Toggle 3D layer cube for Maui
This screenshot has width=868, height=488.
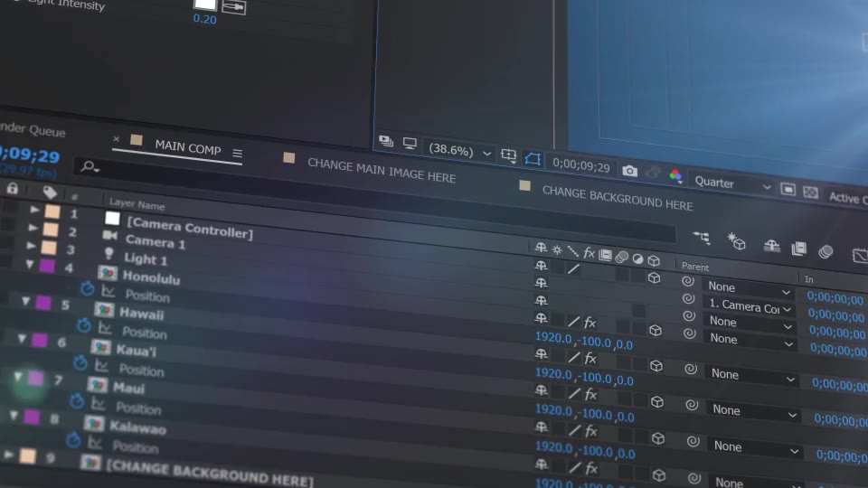(658, 438)
